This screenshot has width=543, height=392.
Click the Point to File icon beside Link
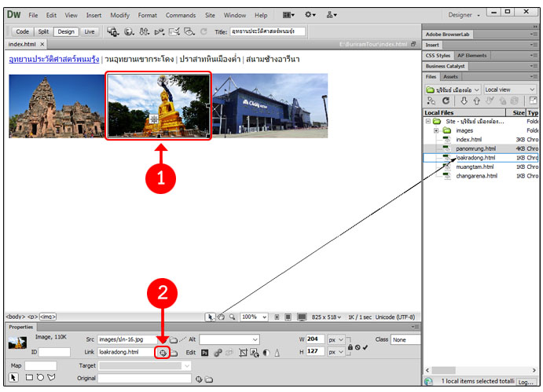pos(162,353)
